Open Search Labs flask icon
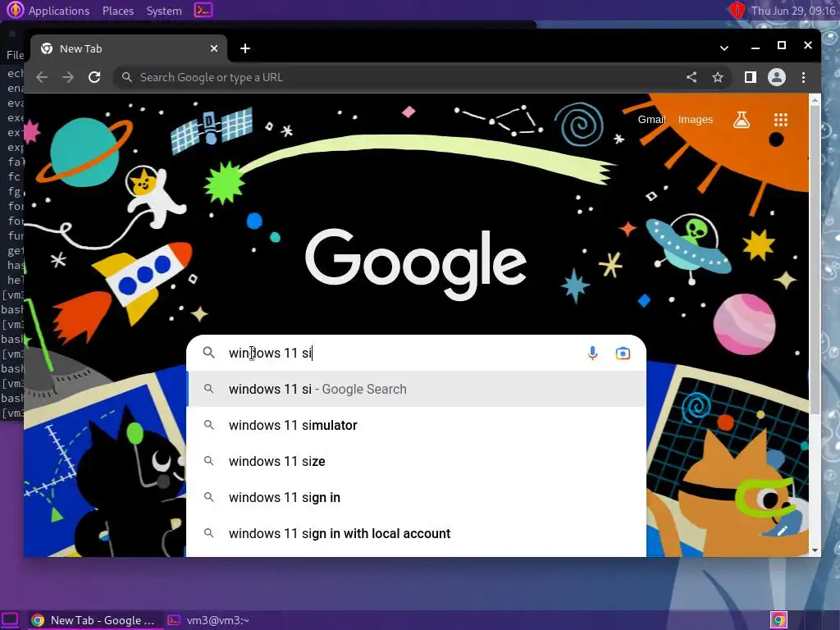The image size is (840, 630). click(x=742, y=120)
